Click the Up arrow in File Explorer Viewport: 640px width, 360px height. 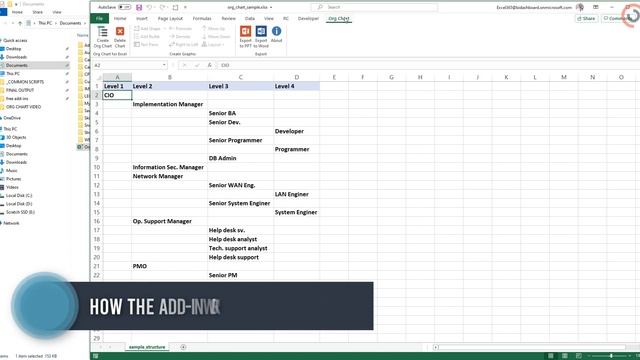click(20, 23)
